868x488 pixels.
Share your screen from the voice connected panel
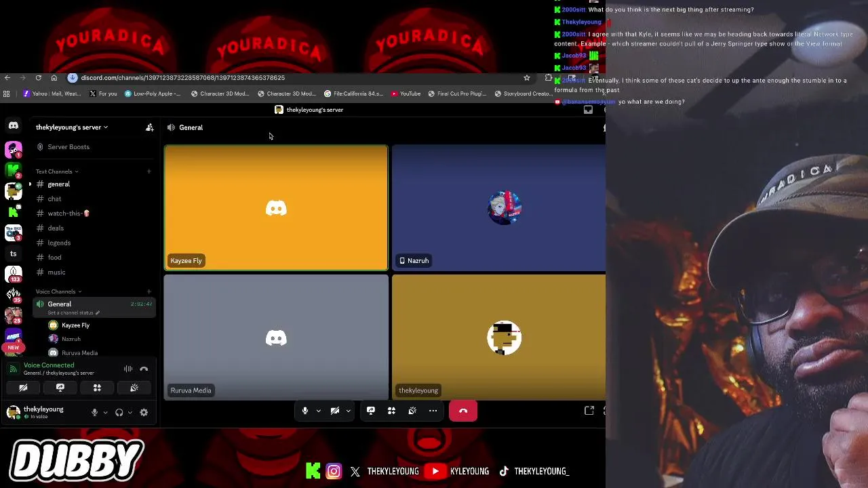pyautogui.click(x=60, y=388)
